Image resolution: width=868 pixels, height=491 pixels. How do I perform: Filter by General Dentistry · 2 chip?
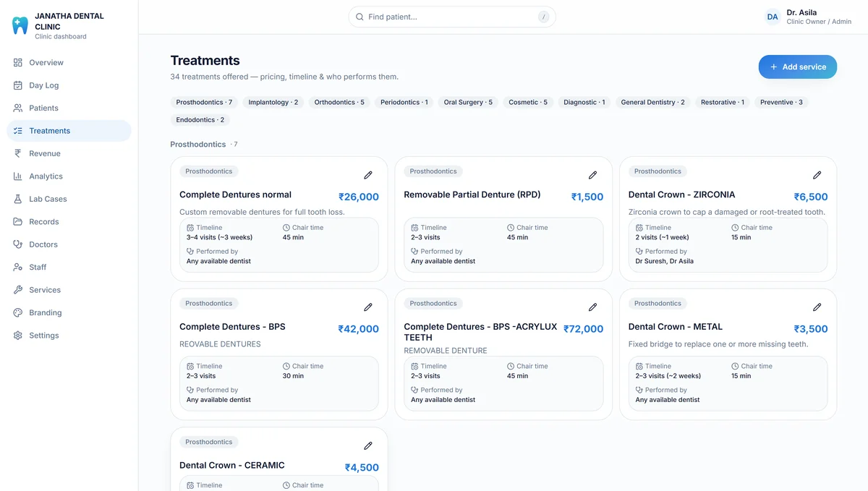pos(652,103)
